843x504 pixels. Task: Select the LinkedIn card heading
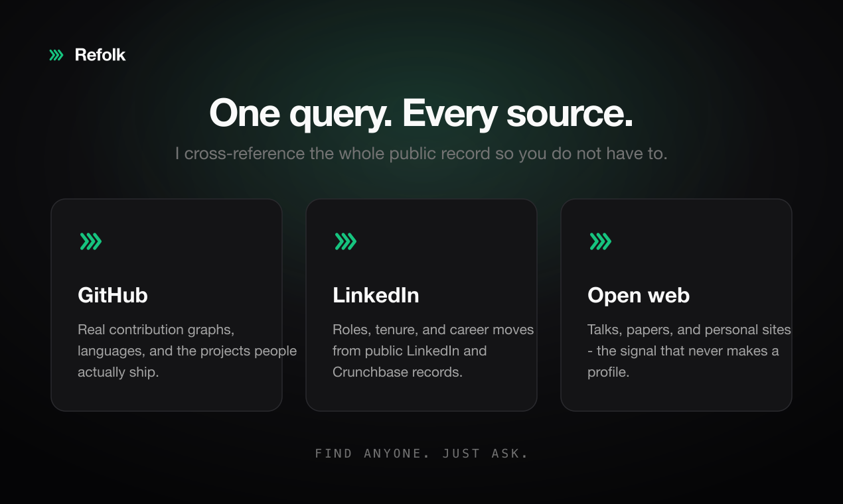[x=376, y=295]
